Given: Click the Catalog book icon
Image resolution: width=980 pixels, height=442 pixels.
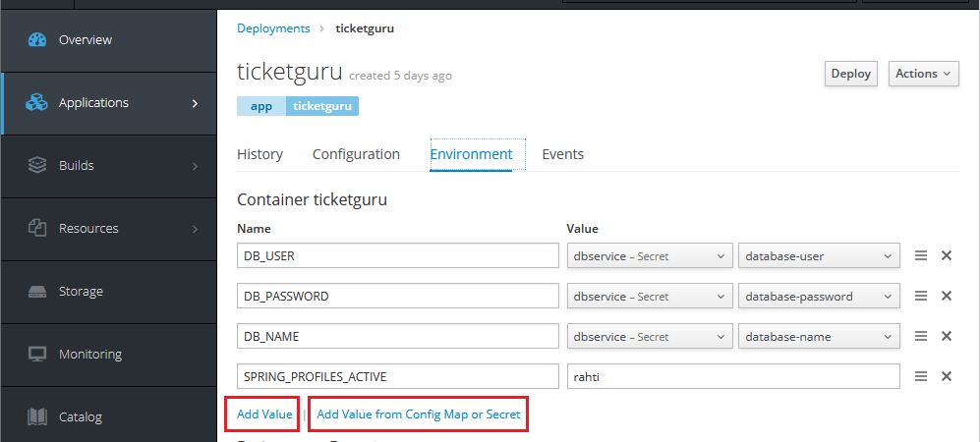Looking at the screenshot, I should [37, 417].
